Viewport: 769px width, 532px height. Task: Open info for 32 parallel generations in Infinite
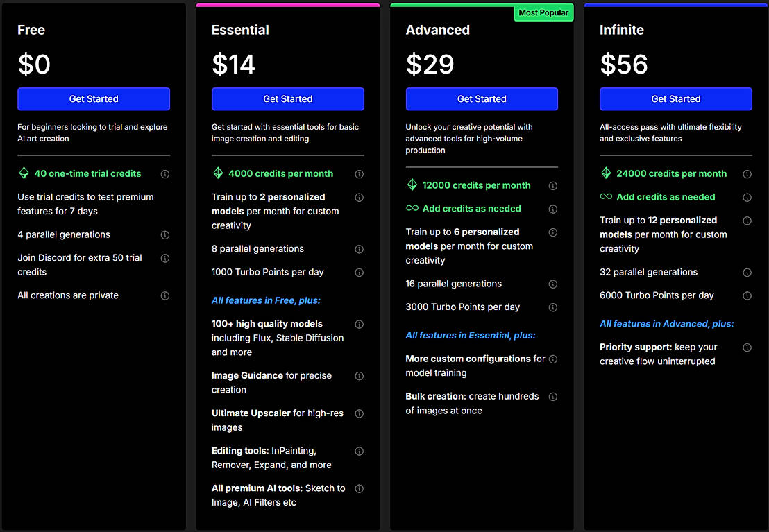[x=747, y=272]
